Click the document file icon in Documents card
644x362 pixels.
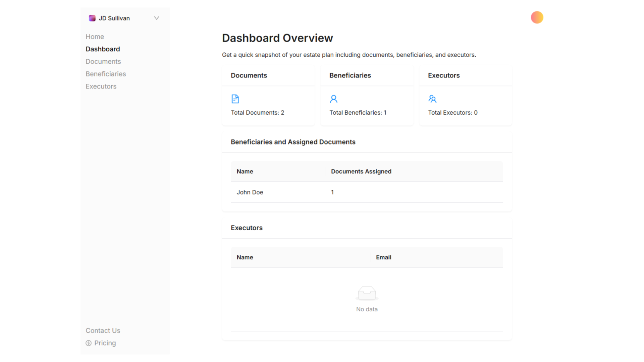(x=235, y=99)
